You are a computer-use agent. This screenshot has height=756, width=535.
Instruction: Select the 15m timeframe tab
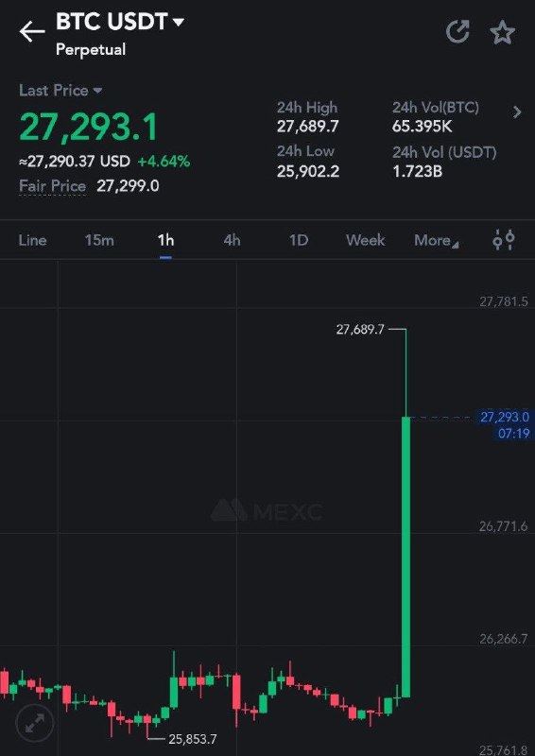click(x=99, y=240)
